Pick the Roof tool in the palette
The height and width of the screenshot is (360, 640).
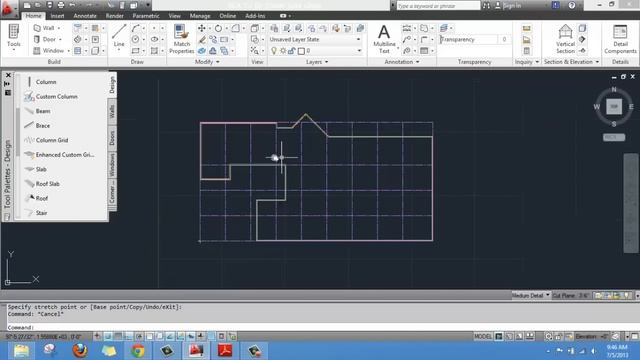point(36,198)
